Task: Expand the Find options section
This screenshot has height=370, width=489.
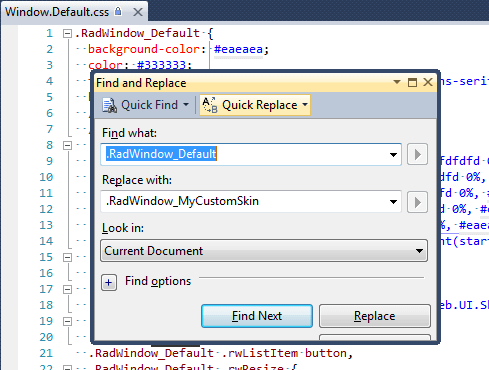Action: 109,283
